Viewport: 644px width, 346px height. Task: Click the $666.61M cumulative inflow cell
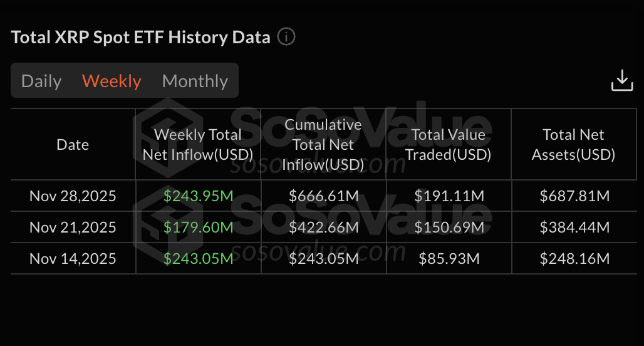(x=323, y=196)
